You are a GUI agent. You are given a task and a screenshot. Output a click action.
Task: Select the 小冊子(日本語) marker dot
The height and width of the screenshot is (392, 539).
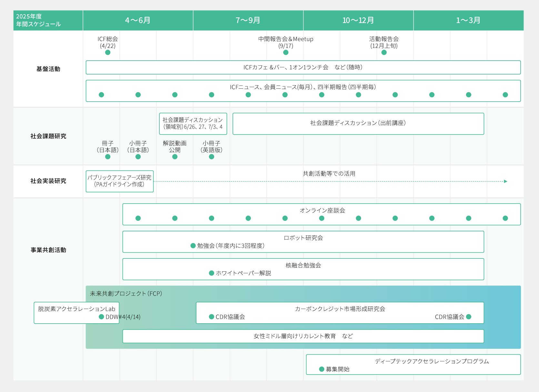click(138, 156)
